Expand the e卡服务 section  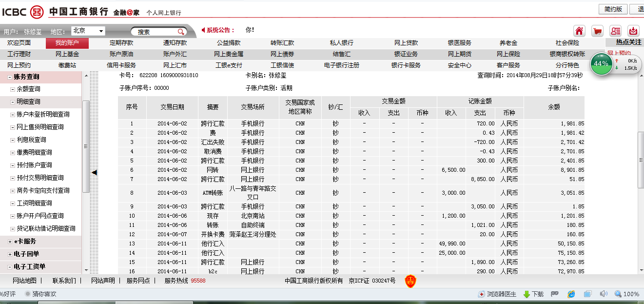click(10, 242)
